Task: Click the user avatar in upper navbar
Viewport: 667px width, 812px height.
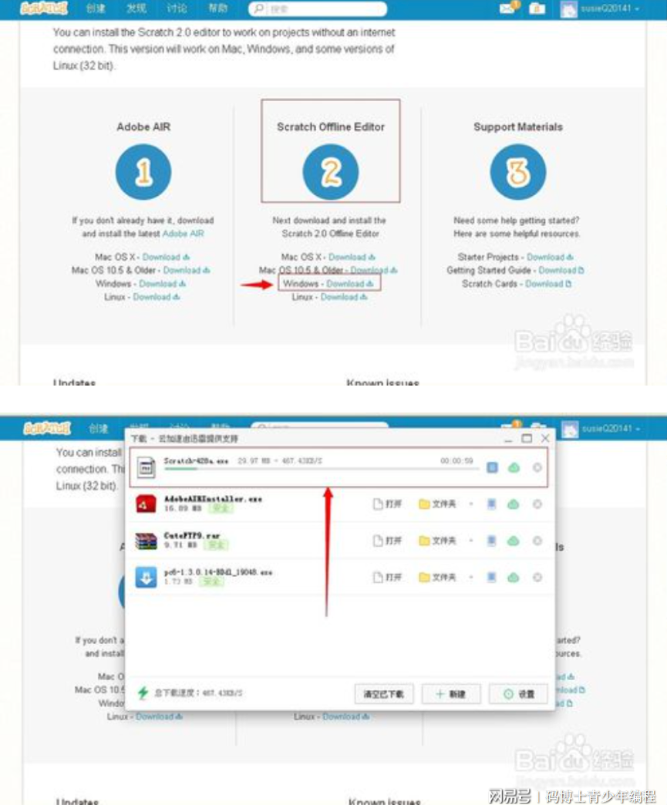Action: point(568,8)
